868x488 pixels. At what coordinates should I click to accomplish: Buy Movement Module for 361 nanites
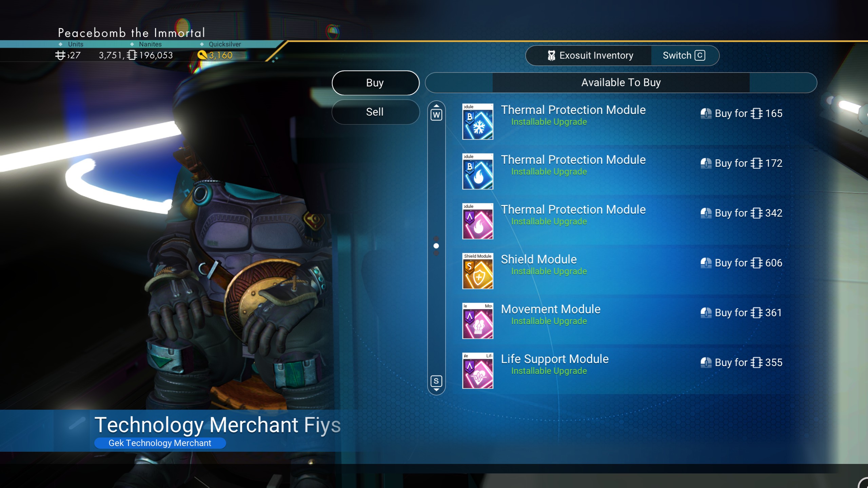pyautogui.click(x=741, y=312)
